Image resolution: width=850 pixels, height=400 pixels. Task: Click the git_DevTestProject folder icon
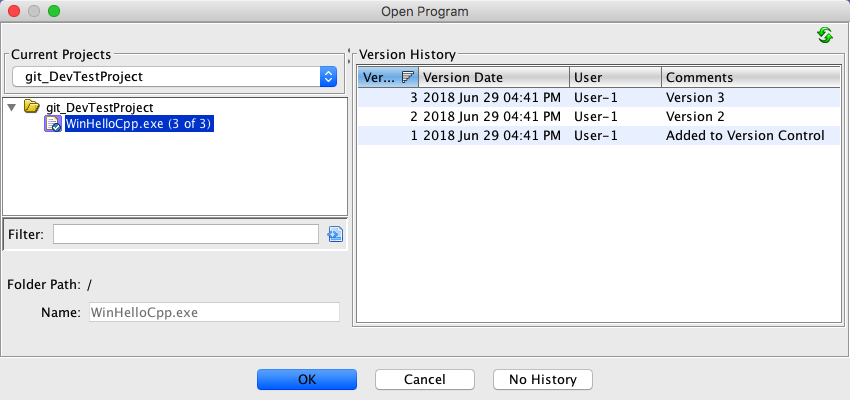(32, 107)
